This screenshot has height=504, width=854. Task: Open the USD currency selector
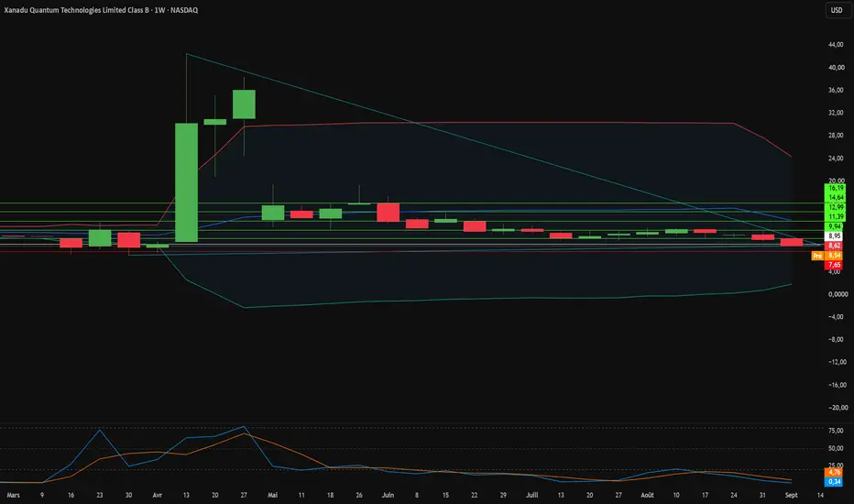pos(837,10)
